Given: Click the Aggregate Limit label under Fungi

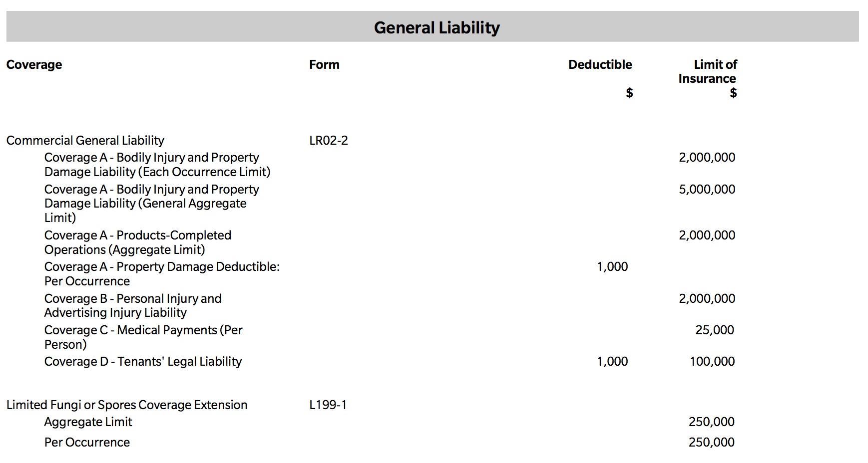Looking at the screenshot, I should (88, 422).
